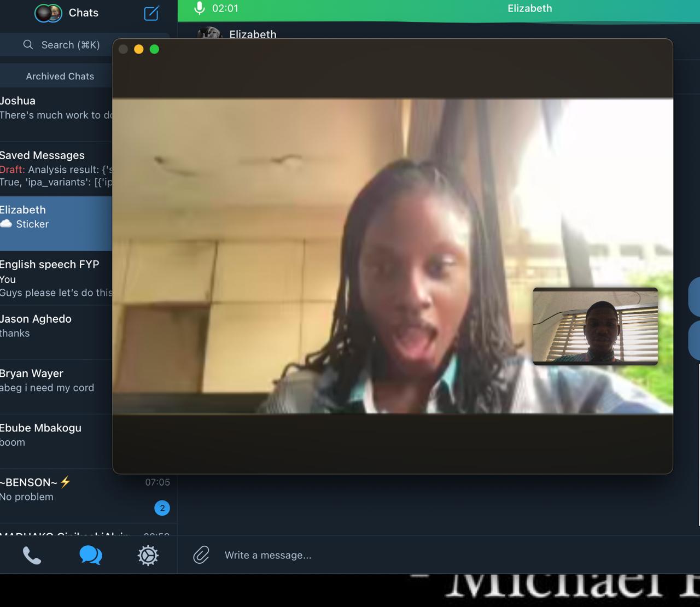Open the Bryan Wayer chat
This screenshot has height=607, width=700.
[x=56, y=387]
